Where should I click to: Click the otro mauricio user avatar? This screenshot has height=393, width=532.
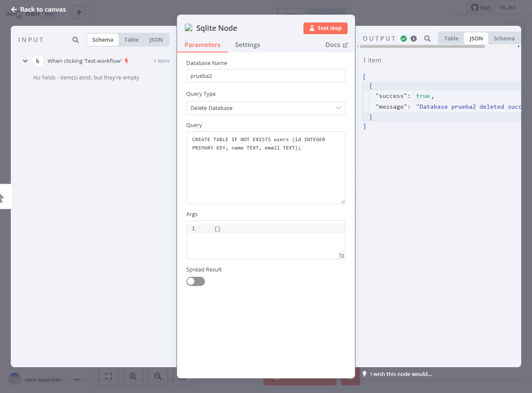pyautogui.click(x=15, y=379)
